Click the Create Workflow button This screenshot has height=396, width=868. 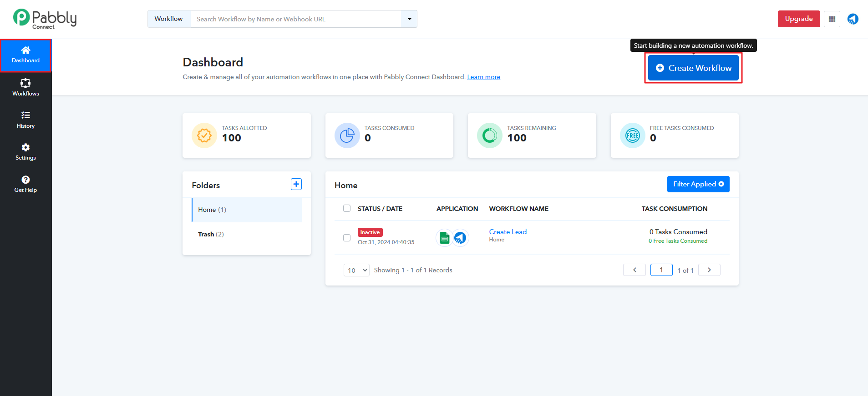[x=693, y=68]
